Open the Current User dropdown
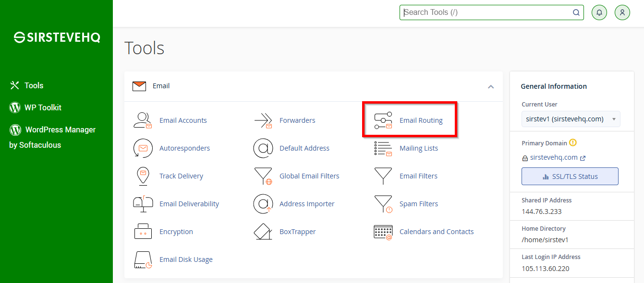This screenshot has width=644, height=283. click(x=571, y=119)
